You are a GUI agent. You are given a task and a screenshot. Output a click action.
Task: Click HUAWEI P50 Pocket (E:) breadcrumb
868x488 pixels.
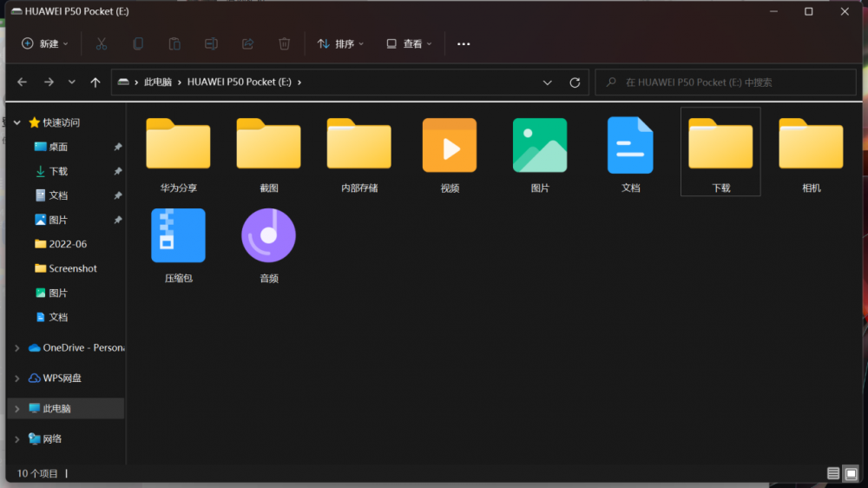point(240,82)
